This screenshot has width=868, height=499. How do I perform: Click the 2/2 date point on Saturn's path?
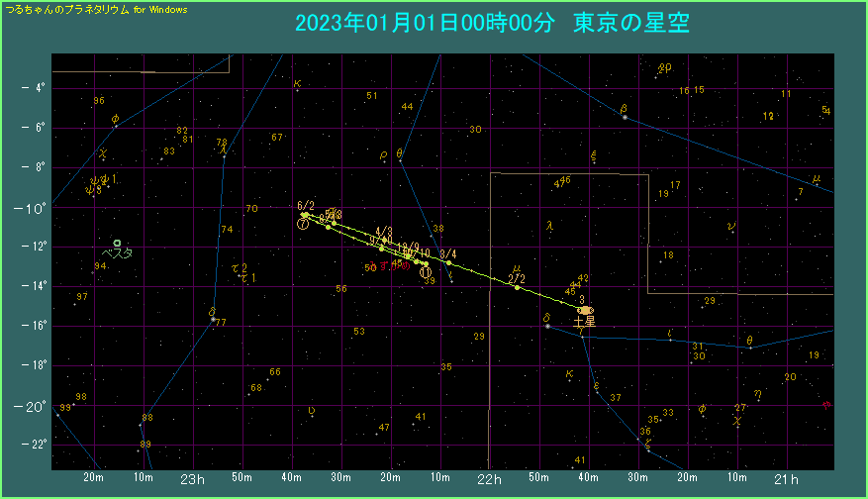pyautogui.click(x=518, y=287)
